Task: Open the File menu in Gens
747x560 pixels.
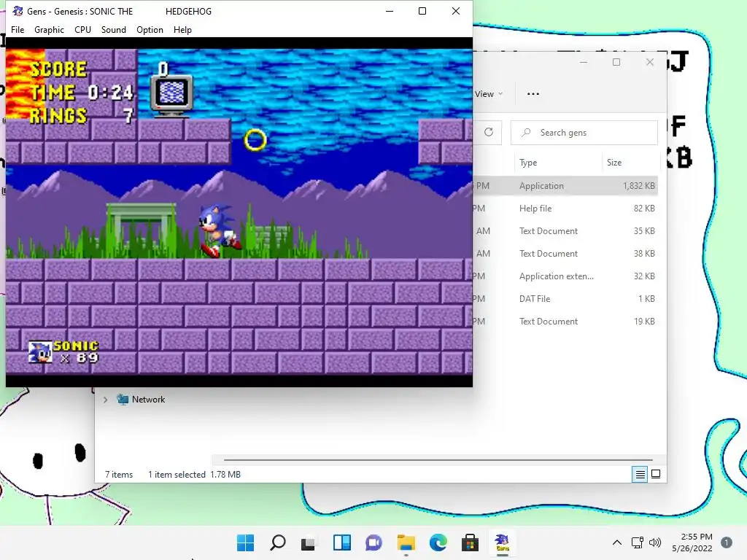Action: 18,29
